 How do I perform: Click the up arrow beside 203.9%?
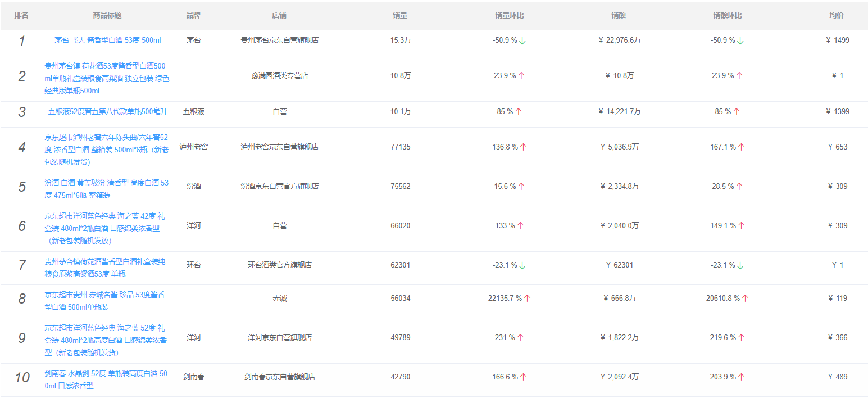(x=741, y=377)
